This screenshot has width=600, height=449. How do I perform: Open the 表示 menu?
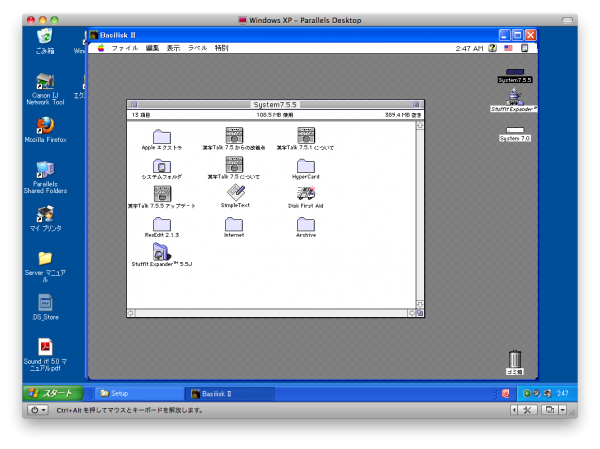pyautogui.click(x=173, y=48)
